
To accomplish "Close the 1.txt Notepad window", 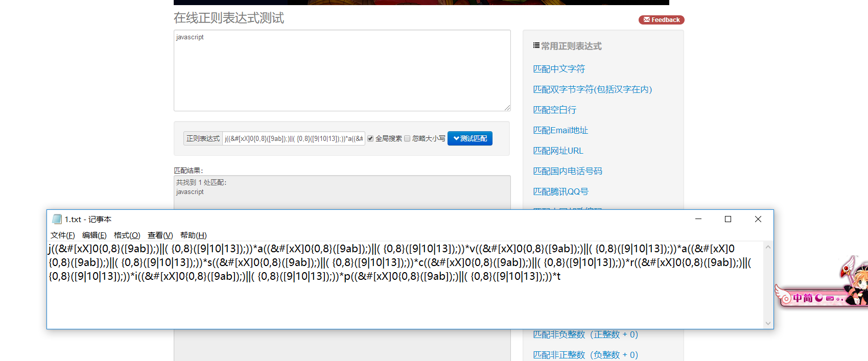I will click(758, 219).
